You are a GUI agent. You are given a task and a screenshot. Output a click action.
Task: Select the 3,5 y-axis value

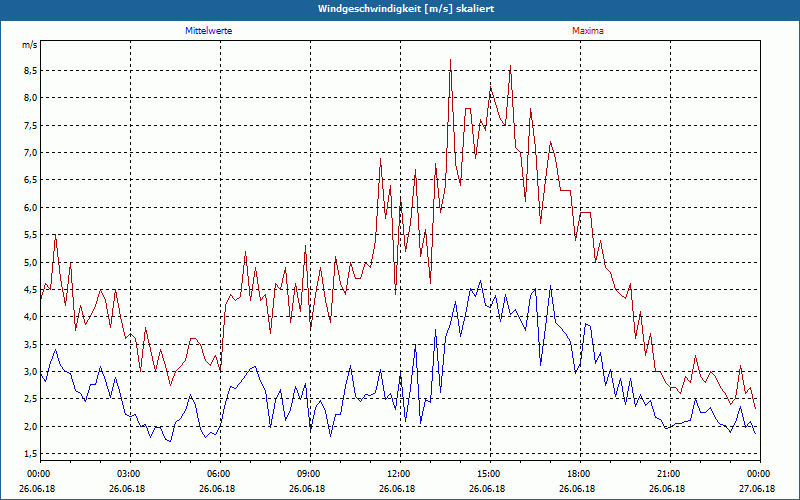[30, 344]
